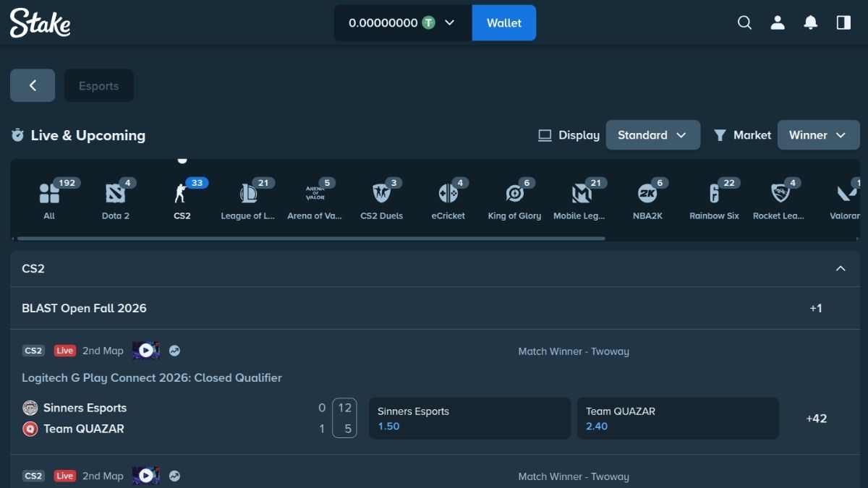Play Sinners vs QUAZAR live stream
Screen dimensions: 868x488
[x=146, y=351]
